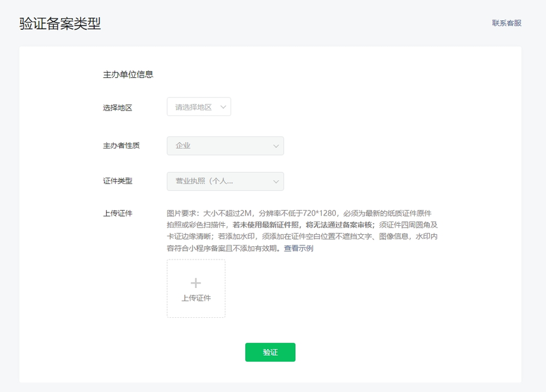Expand the 主办者性质 dropdown showing 企业
This screenshot has height=392, width=546.
(225, 146)
